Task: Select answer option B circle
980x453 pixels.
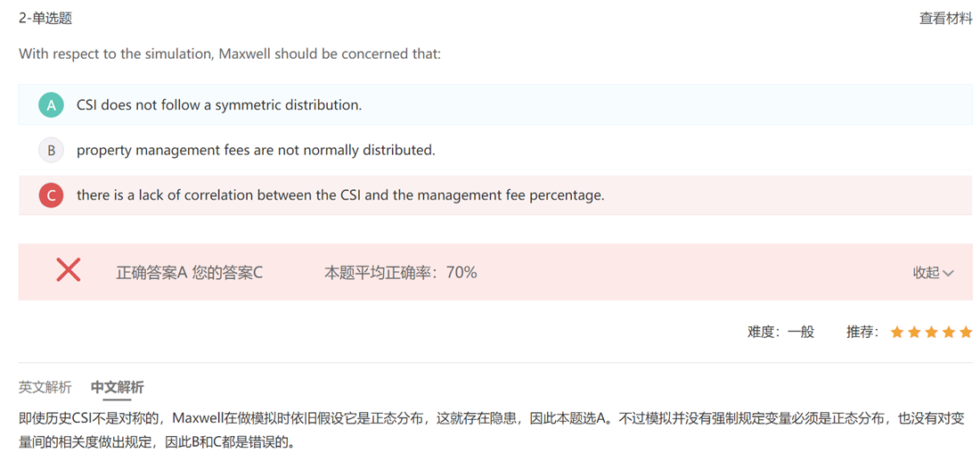Action: point(52,151)
